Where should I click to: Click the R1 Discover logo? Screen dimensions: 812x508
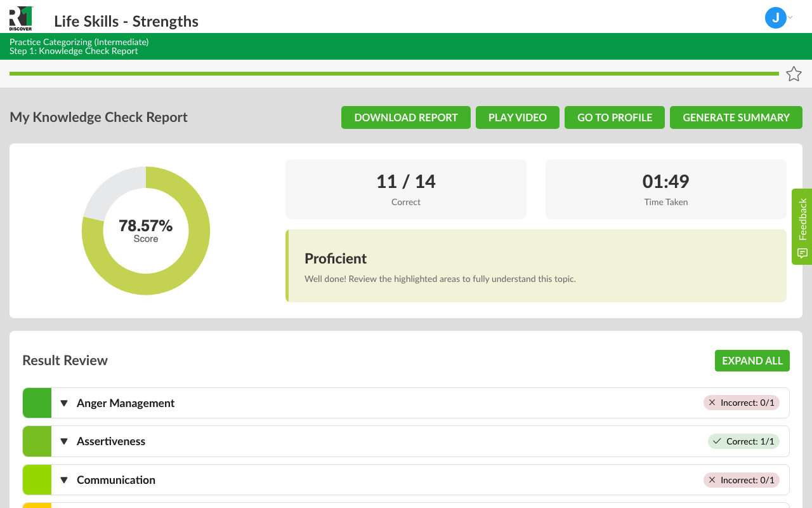click(x=21, y=18)
